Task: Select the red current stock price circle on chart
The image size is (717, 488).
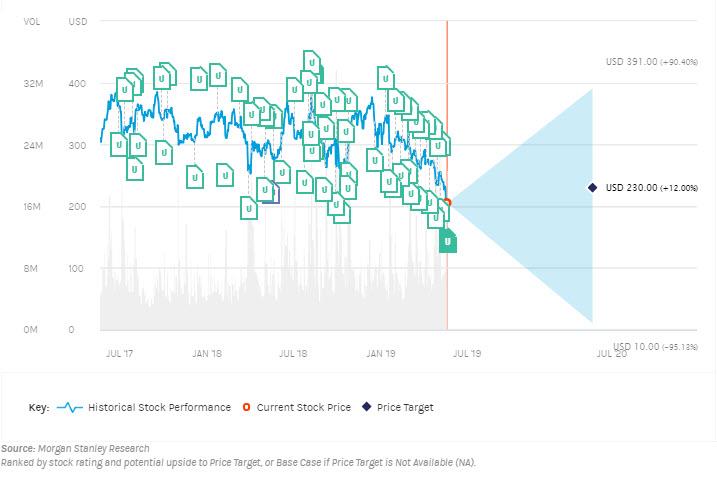Action: [x=447, y=203]
